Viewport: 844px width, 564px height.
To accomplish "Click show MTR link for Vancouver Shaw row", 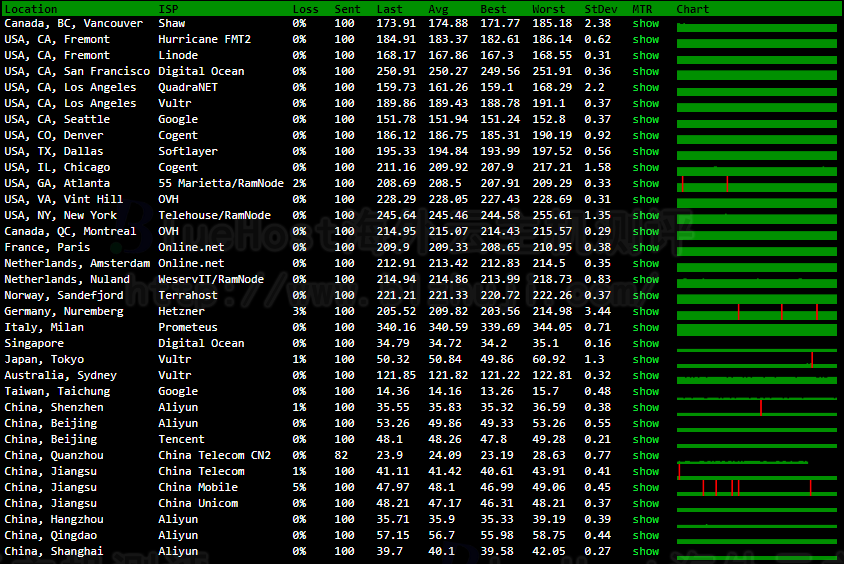I will (645, 24).
